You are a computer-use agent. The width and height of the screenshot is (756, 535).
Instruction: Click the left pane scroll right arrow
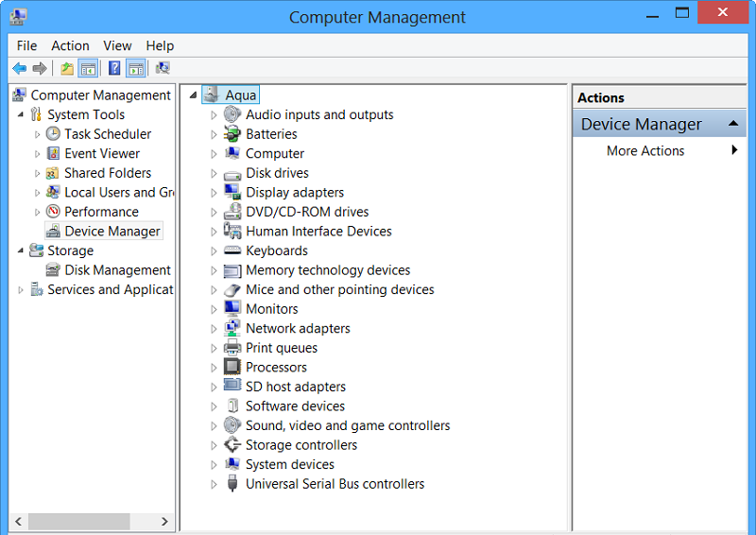pos(164,521)
